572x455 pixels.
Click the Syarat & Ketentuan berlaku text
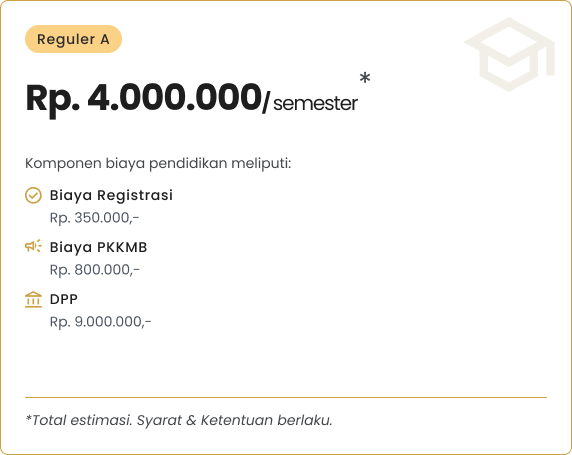point(235,420)
